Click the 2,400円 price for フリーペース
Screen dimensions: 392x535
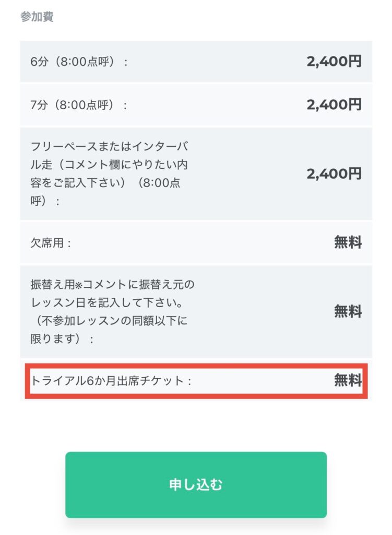tap(334, 173)
